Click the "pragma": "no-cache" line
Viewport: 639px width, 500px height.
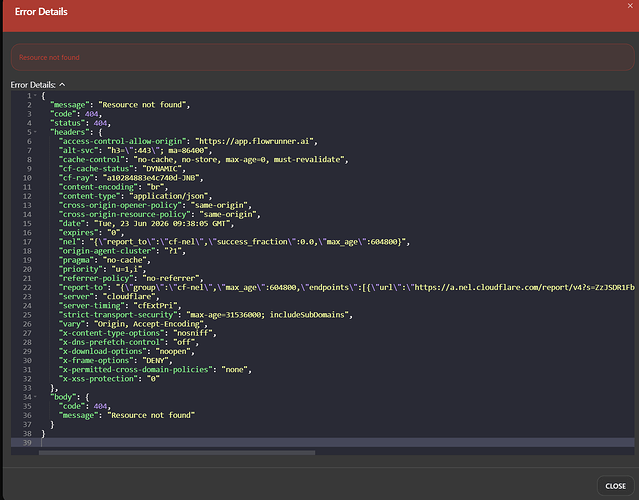(x=104, y=260)
